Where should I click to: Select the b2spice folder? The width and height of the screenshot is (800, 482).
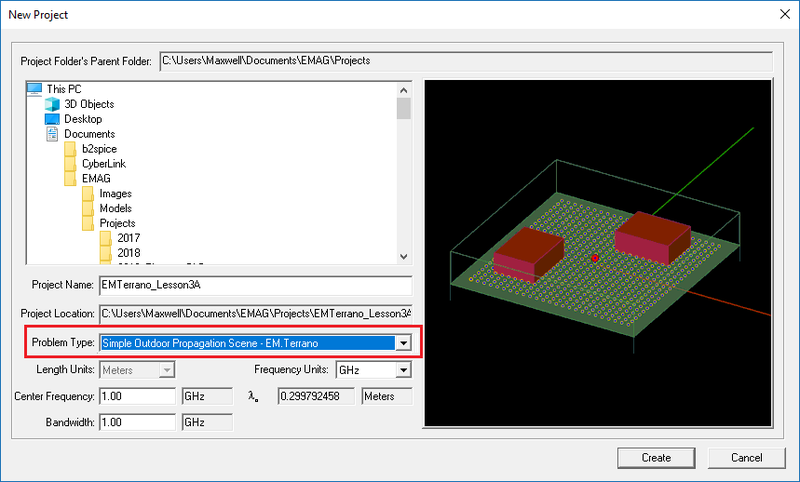[x=99, y=149]
